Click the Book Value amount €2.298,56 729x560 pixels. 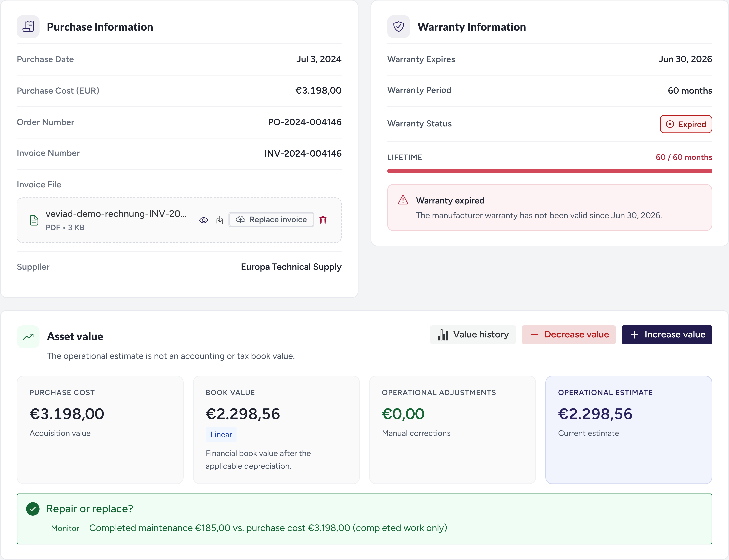point(243,414)
